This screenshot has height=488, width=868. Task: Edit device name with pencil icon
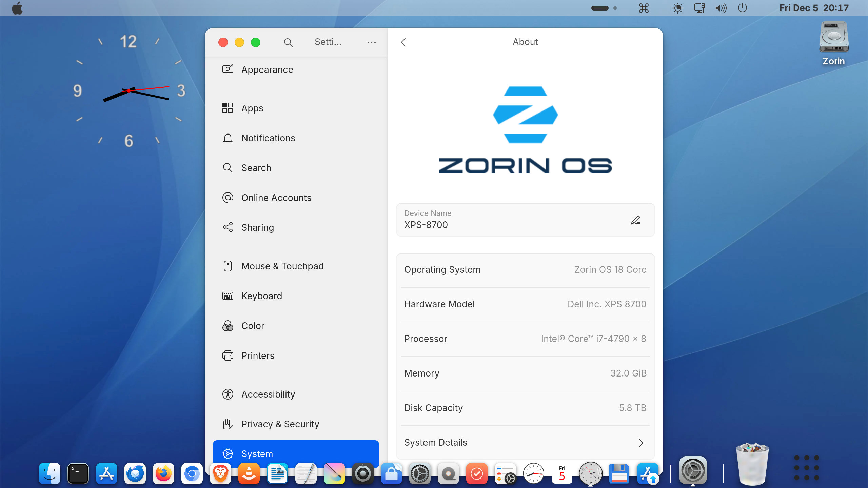point(635,220)
